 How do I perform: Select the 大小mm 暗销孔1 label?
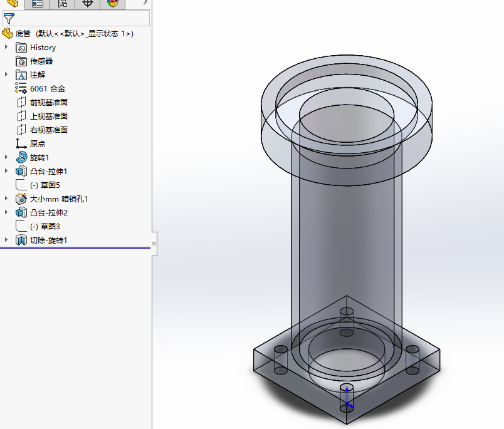click(59, 199)
